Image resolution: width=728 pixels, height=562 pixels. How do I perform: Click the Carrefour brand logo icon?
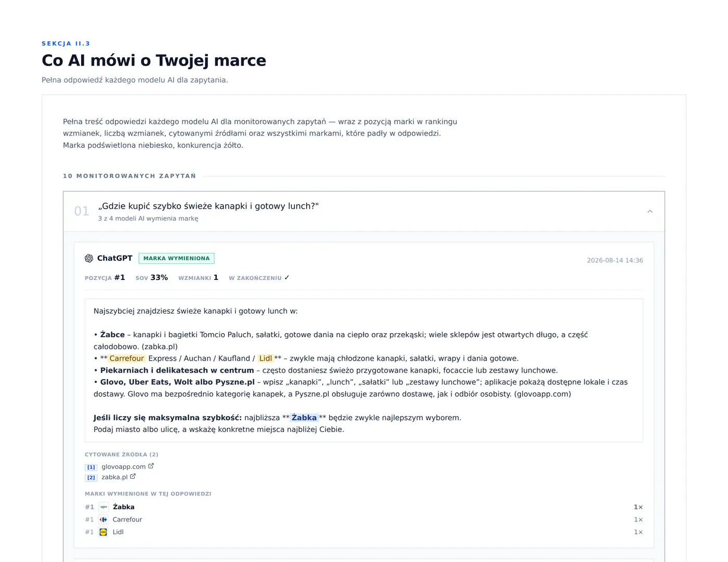(x=103, y=519)
